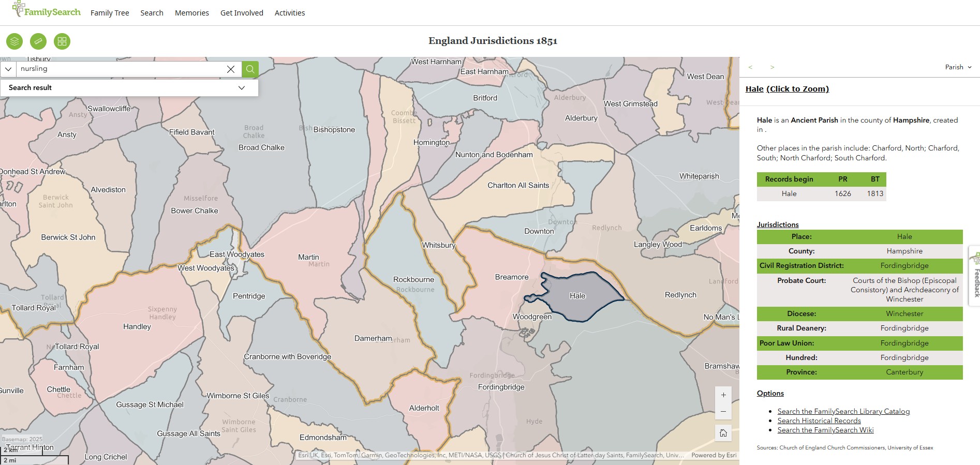The height and width of the screenshot is (465, 980).
Task: Open the Family Tree menu
Action: [110, 13]
